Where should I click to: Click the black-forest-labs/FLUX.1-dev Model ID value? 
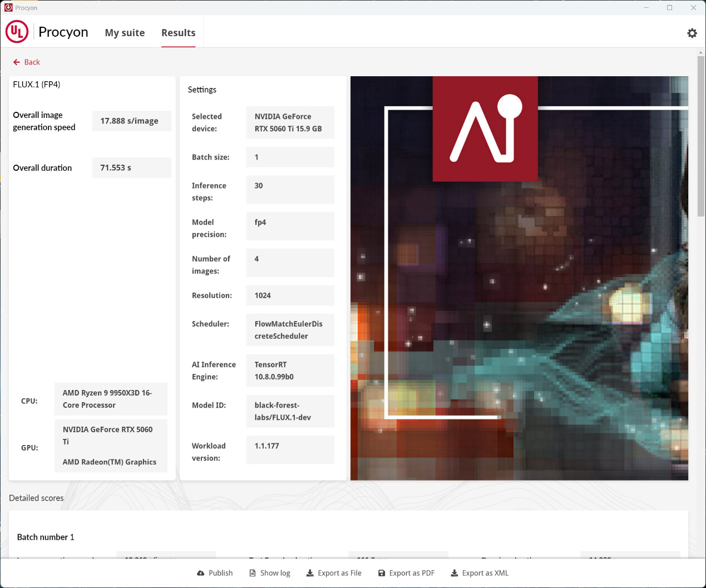tap(290, 411)
